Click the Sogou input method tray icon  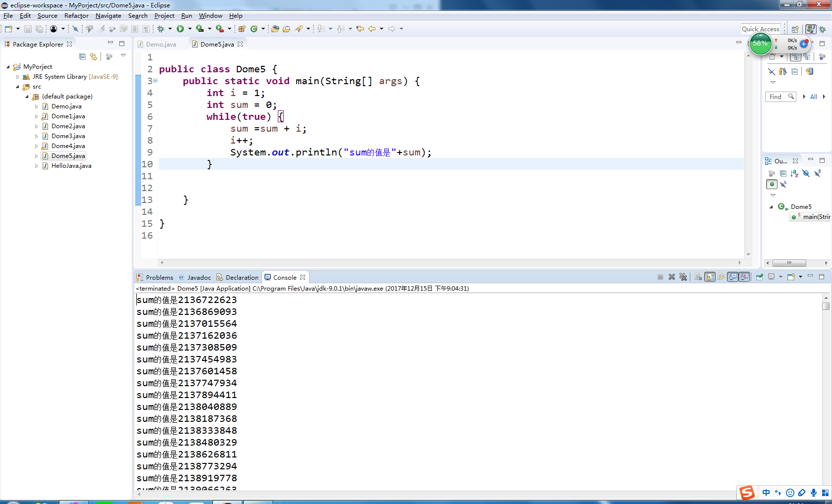pos(747,493)
